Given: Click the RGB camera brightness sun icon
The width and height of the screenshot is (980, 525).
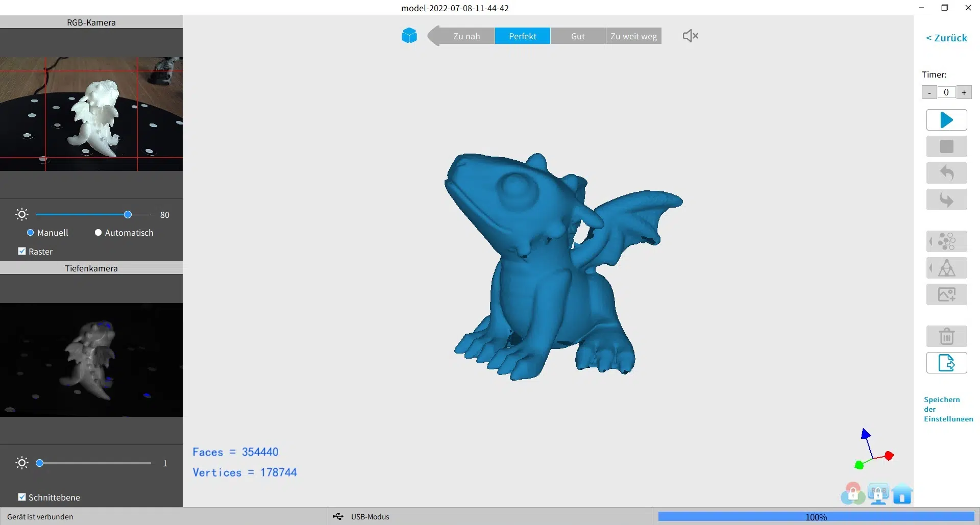Looking at the screenshot, I should point(22,214).
